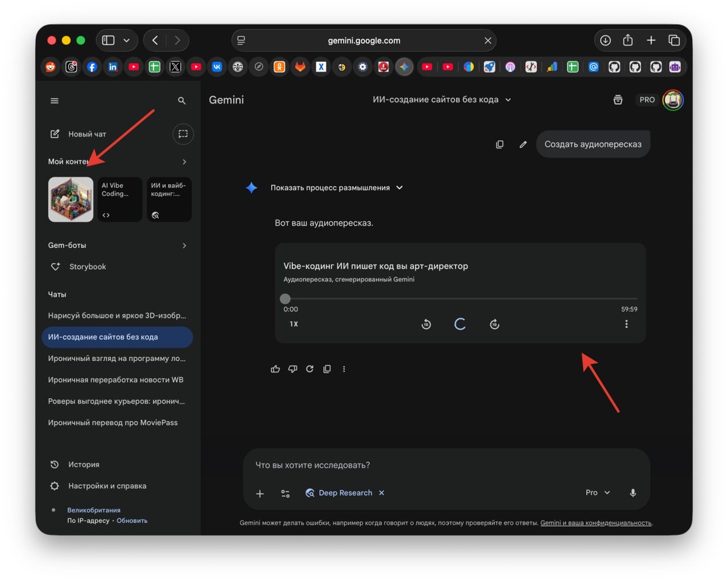728x582 pixels.
Task: Open the Safari sidebar dropdown chevron
Action: 126,41
